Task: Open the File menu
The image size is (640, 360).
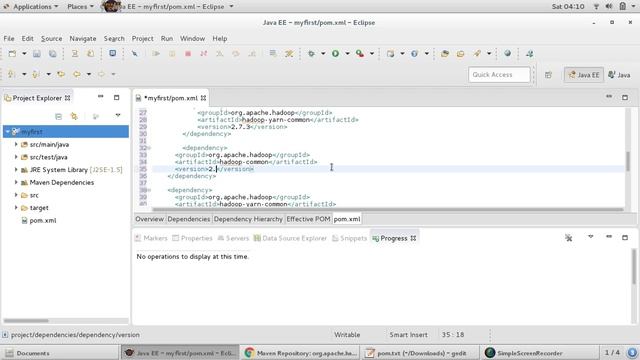Action: pos(9,38)
